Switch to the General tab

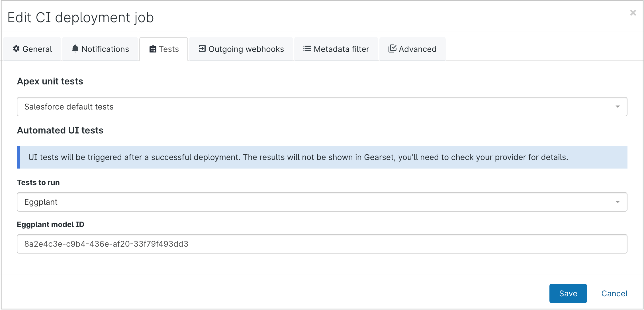coord(32,49)
